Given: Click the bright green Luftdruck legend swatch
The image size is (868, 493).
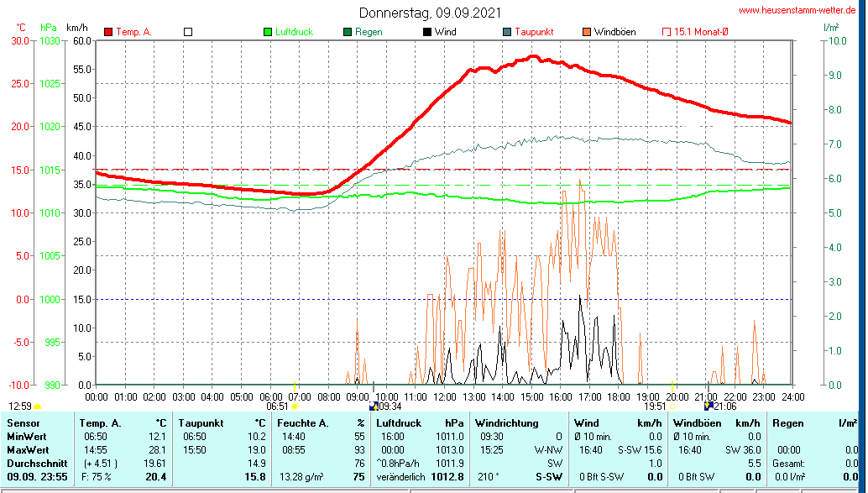Looking at the screenshot, I should [268, 32].
